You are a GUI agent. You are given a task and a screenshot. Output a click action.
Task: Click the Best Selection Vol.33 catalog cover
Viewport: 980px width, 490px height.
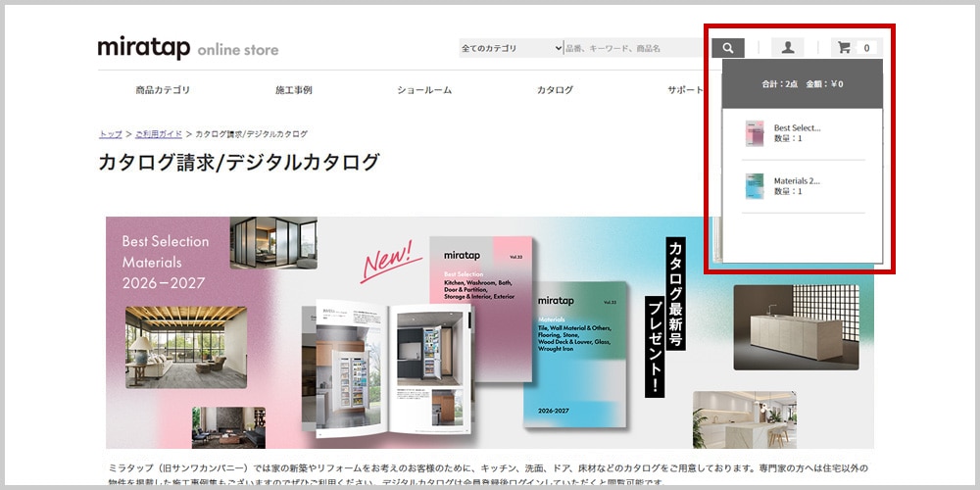coord(480,310)
